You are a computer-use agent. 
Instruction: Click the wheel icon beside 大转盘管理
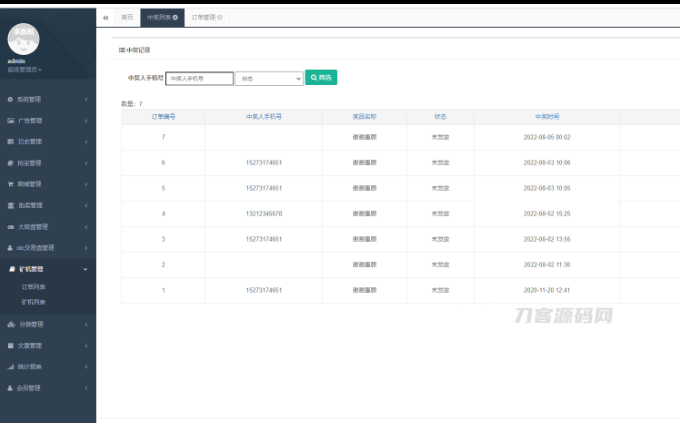(10, 227)
